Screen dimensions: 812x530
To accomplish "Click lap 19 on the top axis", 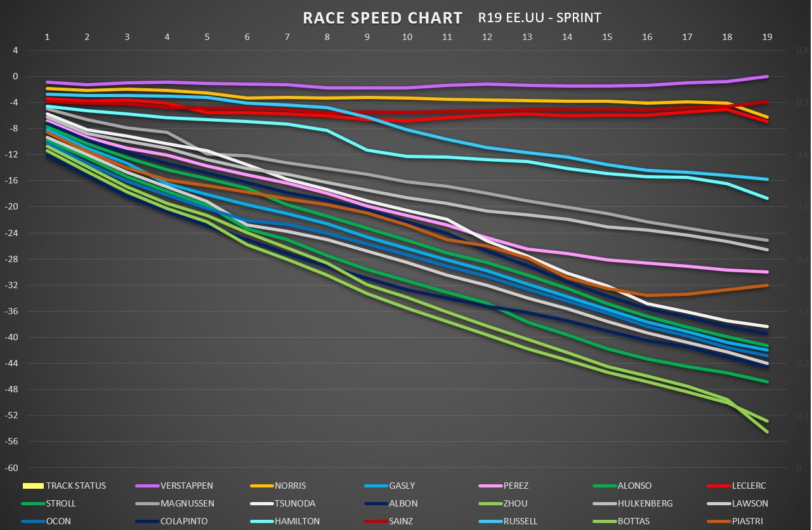I will 767,37.
